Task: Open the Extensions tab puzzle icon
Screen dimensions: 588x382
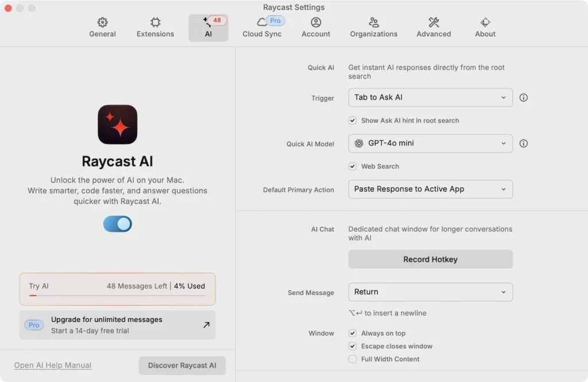Action: coord(155,22)
